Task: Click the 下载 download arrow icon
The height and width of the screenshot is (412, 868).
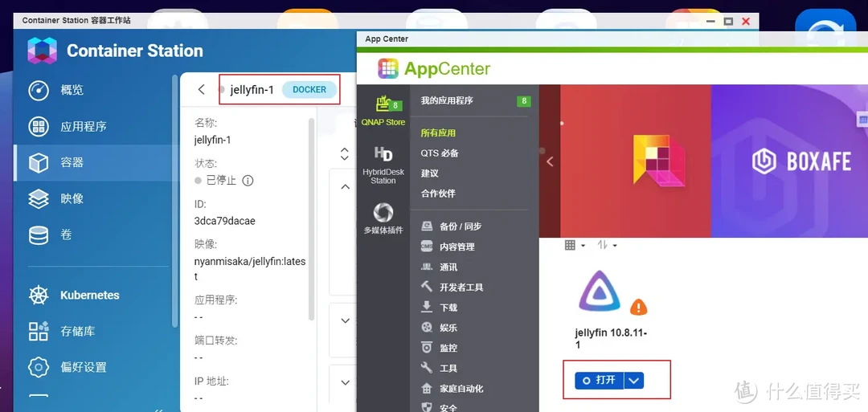Action: (426, 307)
